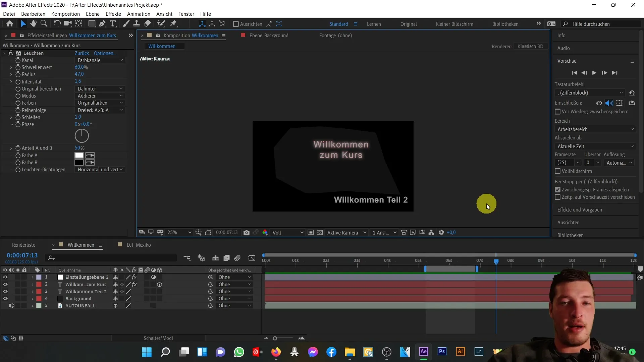Open Leuchten-Richtungen dropdown
Viewport: 644px width, 362px height.
[x=100, y=170]
